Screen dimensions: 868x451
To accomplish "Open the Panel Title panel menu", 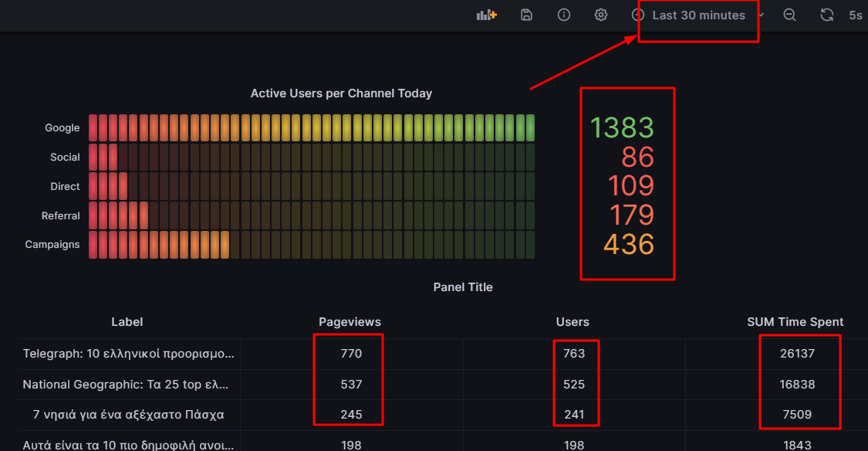I will coord(464,287).
